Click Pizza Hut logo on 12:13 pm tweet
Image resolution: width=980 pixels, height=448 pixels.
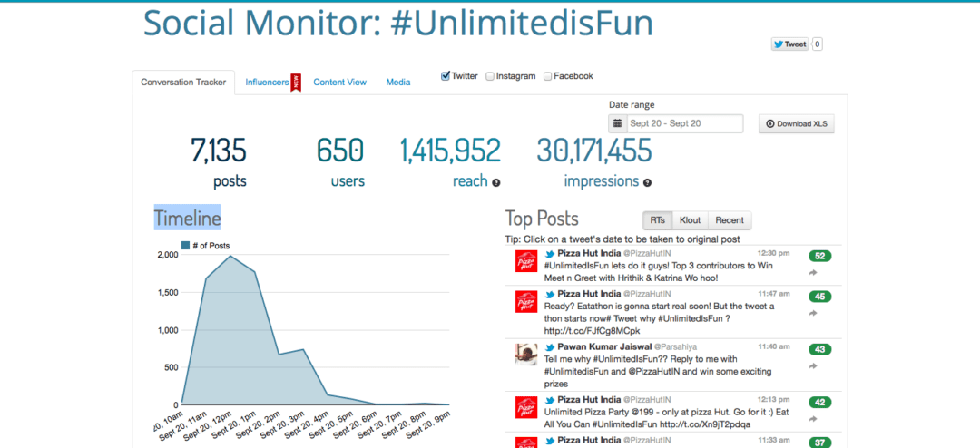[x=526, y=407]
